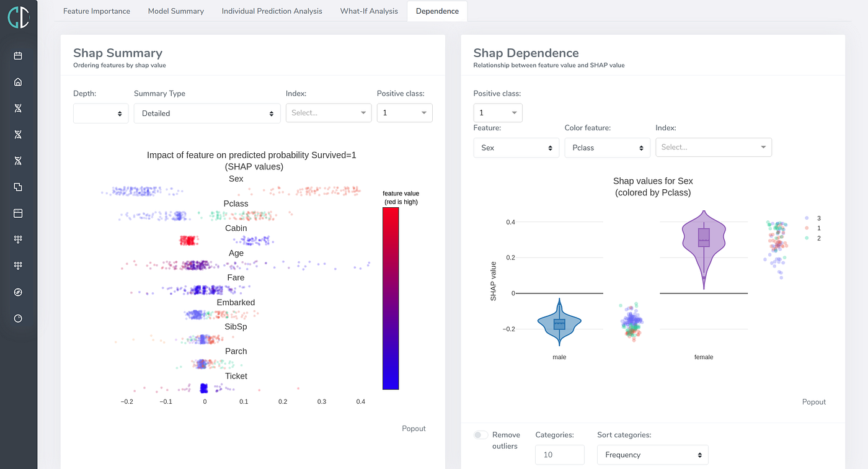
Task: Click the male violin plot
Action: [x=559, y=322]
